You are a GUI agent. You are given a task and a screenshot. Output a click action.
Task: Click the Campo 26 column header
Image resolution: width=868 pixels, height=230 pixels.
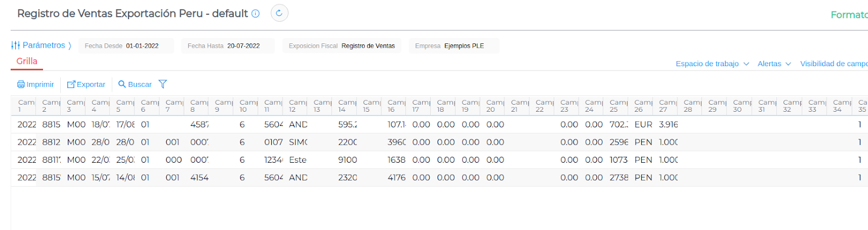[643, 106]
